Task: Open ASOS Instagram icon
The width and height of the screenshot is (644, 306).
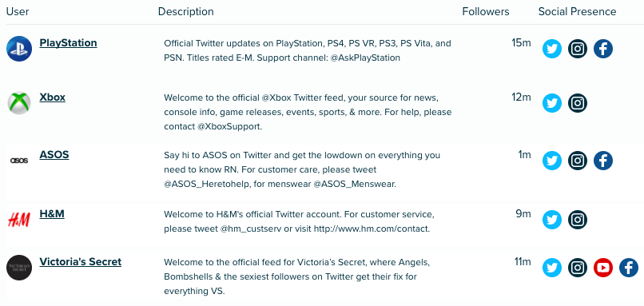Action: click(x=578, y=161)
